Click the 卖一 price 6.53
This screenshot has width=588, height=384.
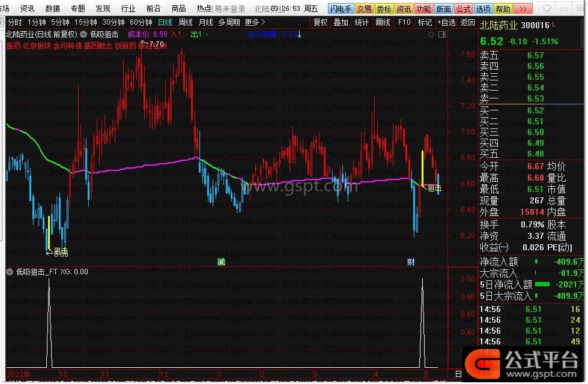click(x=536, y=98)
